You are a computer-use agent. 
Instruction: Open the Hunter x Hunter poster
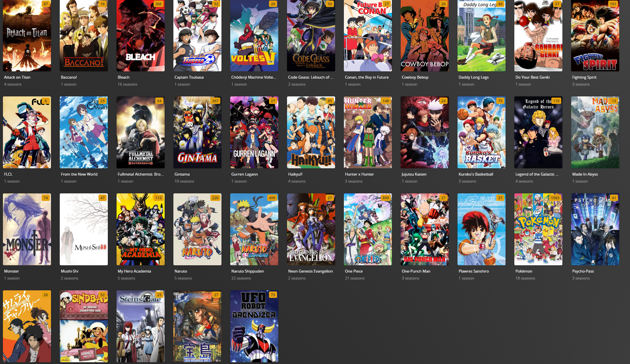pyautogui.click(x=368, y=132)
